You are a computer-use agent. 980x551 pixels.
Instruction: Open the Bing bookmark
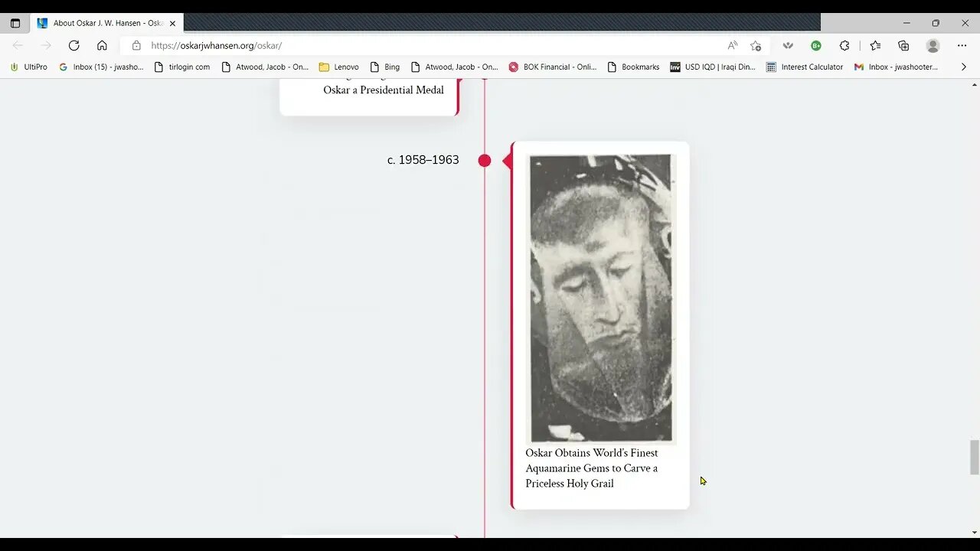pos(385,67)
